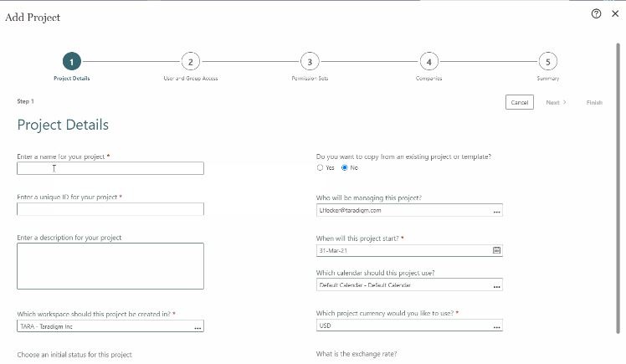The width and height of the screenshot is (626, 364).
Task: Close the Add Project dialog
Action: [x=615, y=13]
